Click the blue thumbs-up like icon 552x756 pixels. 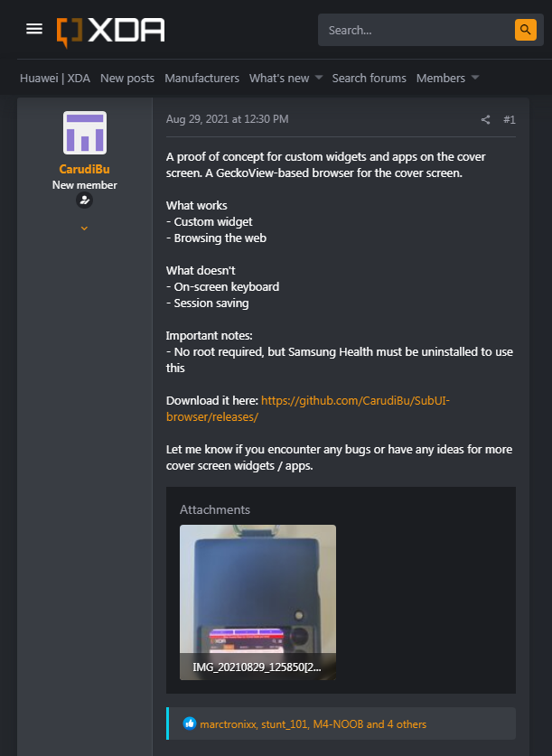190,723
